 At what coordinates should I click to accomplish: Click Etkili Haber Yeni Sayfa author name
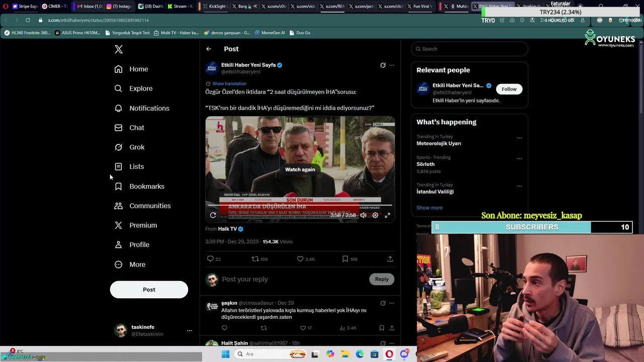249,65
